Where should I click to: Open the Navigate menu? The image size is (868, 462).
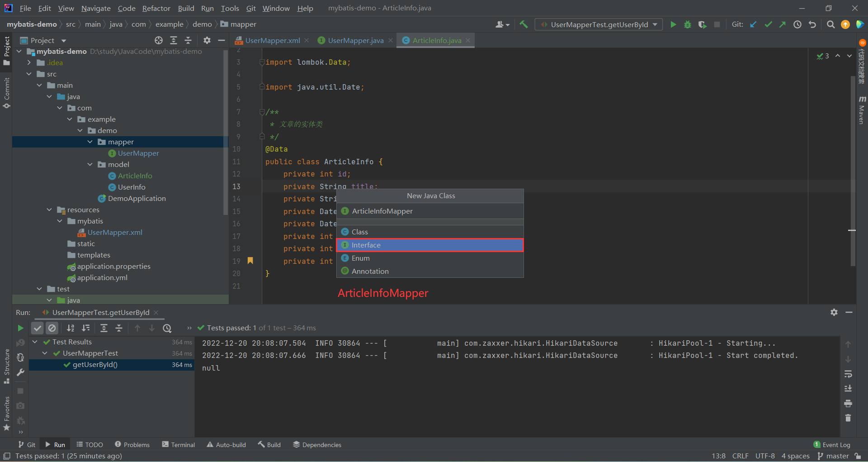coord(96,8)
